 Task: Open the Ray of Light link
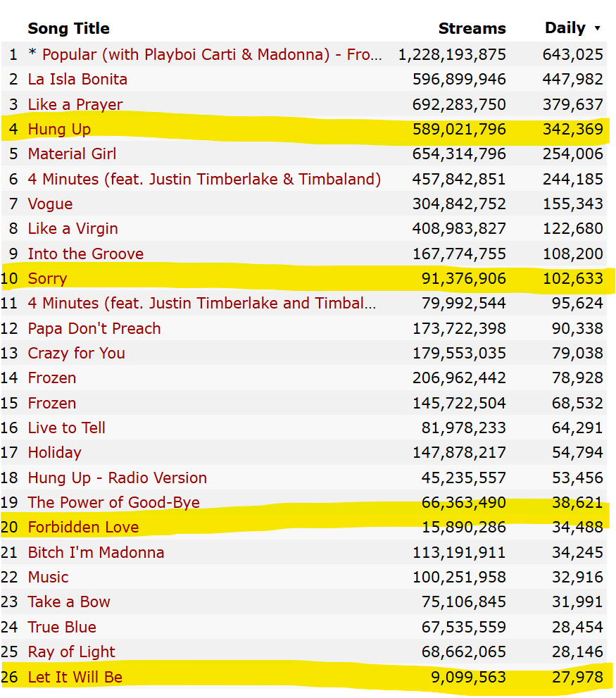click(71, 652)
